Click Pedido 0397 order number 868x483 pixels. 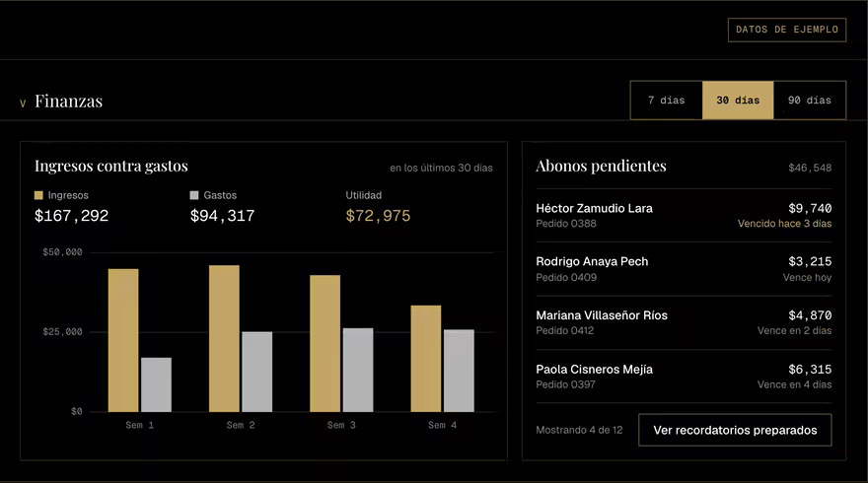coord(566,384)
